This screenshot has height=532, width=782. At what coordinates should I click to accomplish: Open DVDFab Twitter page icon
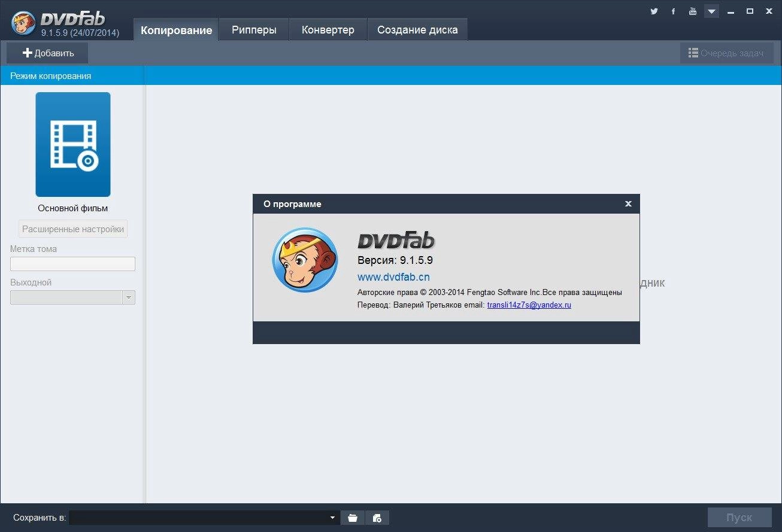[654, 11]
